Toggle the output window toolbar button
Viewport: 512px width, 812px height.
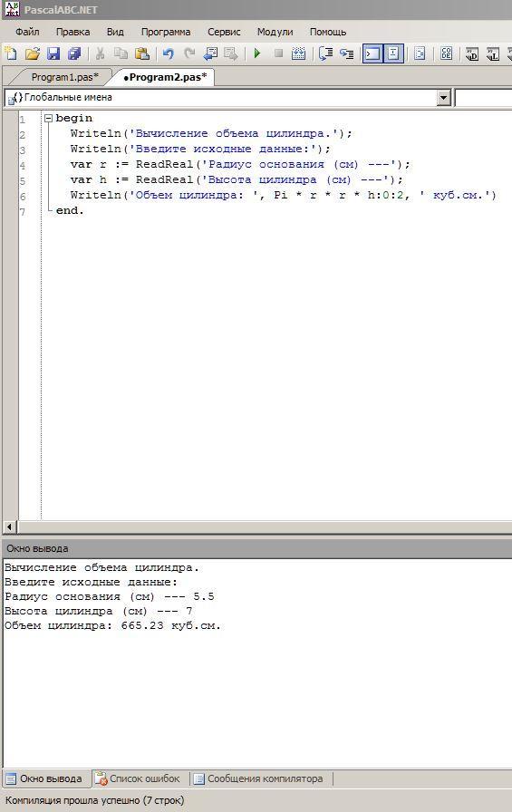[x=372, y=53]
